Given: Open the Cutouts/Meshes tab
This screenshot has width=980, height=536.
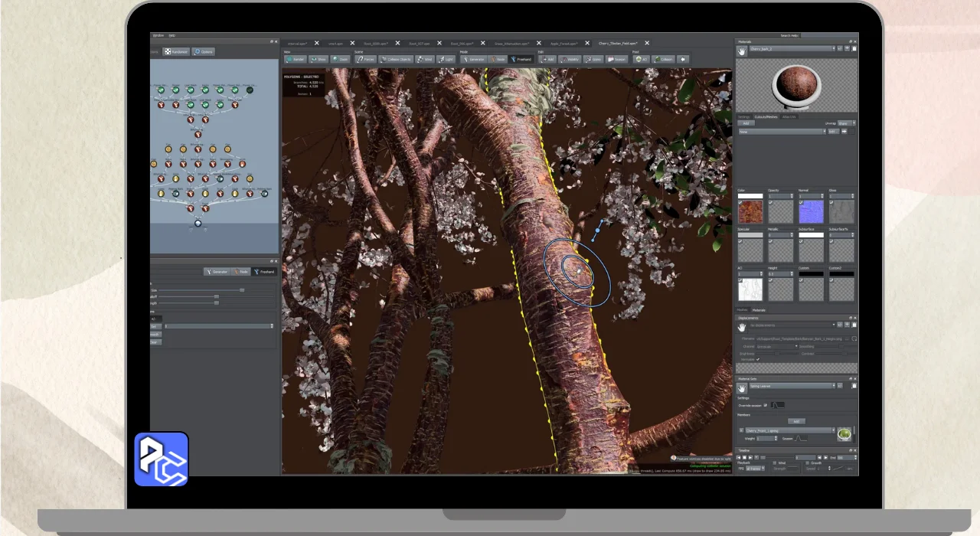Looking at the screenshot, I should tap(766, 116).
